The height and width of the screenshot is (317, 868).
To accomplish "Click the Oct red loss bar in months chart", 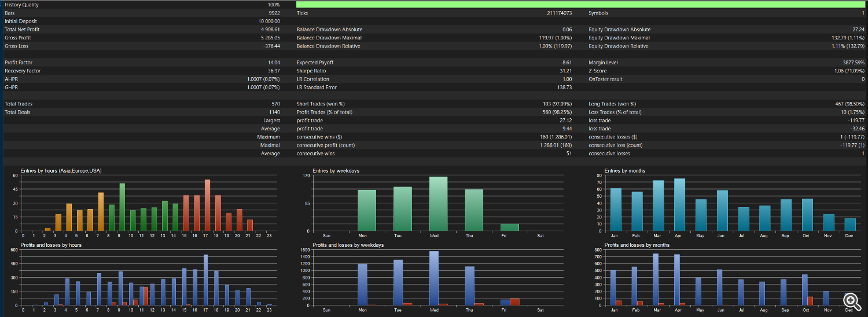I will coord(810,301).
